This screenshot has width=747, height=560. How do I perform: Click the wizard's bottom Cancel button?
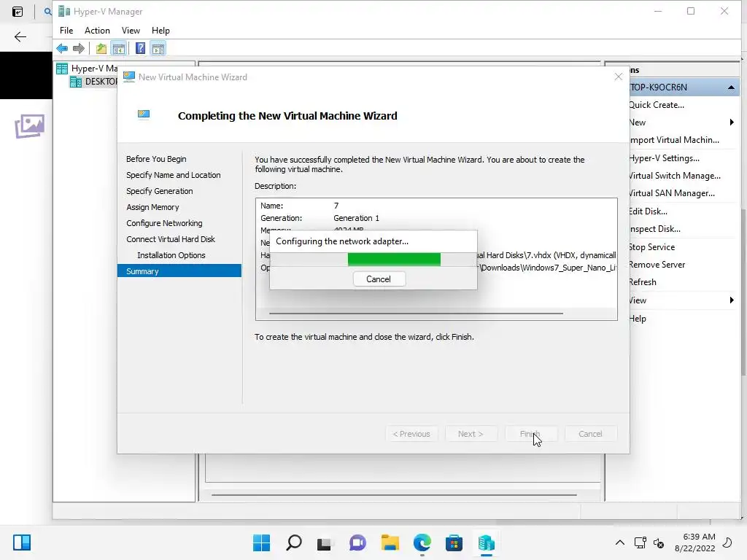tap(590, 434)
